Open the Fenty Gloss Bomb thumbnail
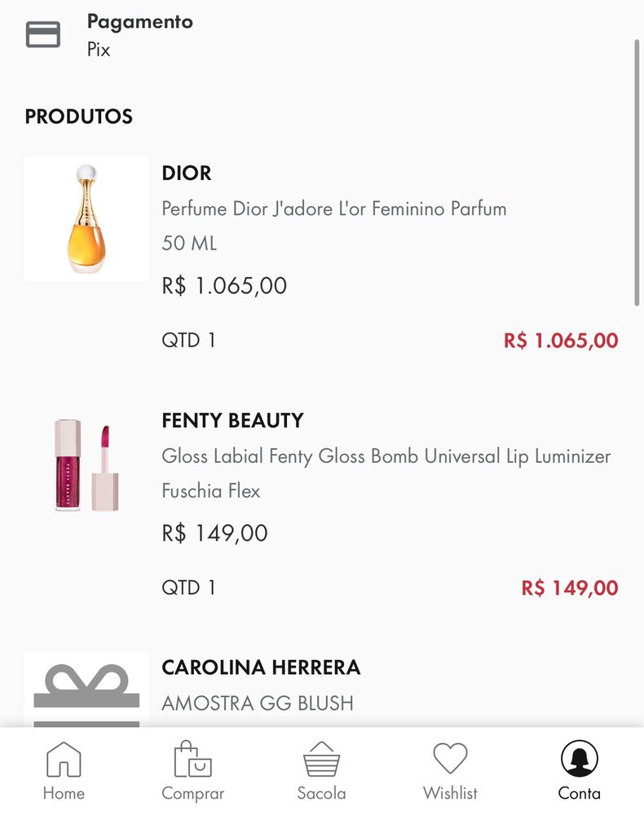This screenshot has height=815, width=644. [x=86, y=466]
